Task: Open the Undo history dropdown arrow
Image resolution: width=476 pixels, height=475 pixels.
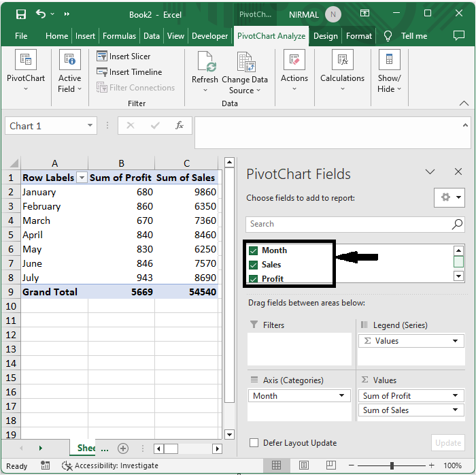Action: click(52, 14)
